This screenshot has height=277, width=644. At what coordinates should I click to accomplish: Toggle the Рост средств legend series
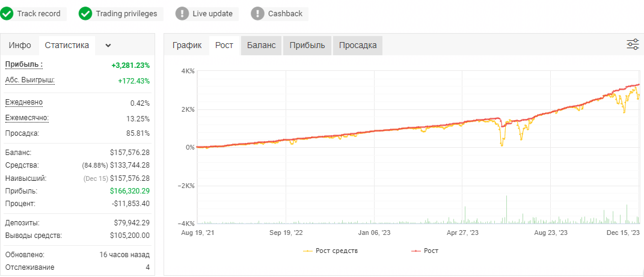click(331, 251)
